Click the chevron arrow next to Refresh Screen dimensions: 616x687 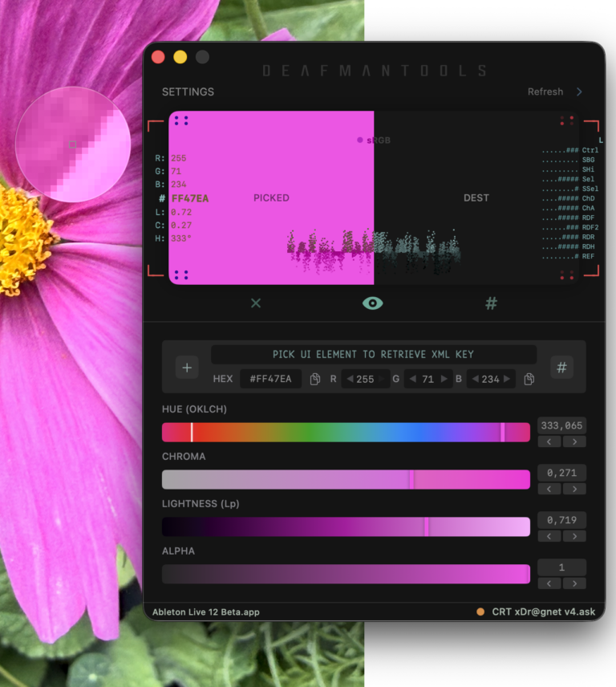pyautogui.click(x=579, y=91)
